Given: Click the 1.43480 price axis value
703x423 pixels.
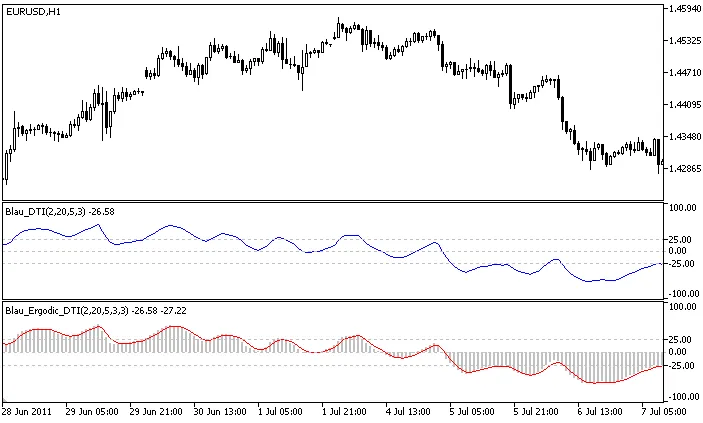Looking at the screenshot, I should pyautogui.click(x=683, y=137).
